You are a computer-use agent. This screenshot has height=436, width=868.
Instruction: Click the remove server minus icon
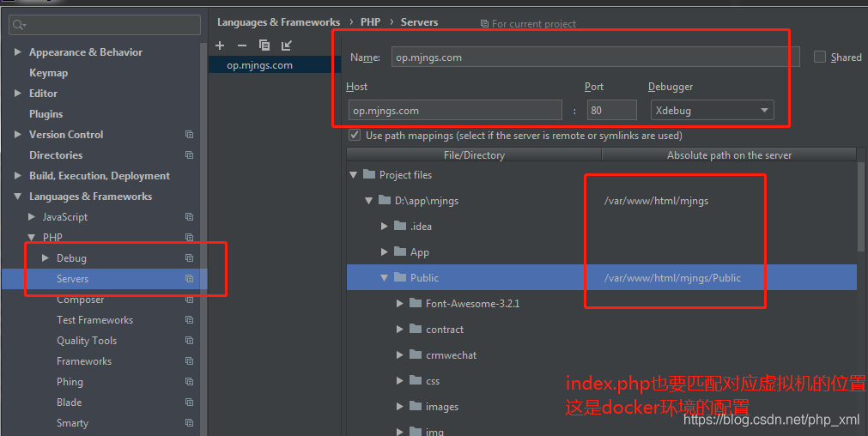coord(242,45)
